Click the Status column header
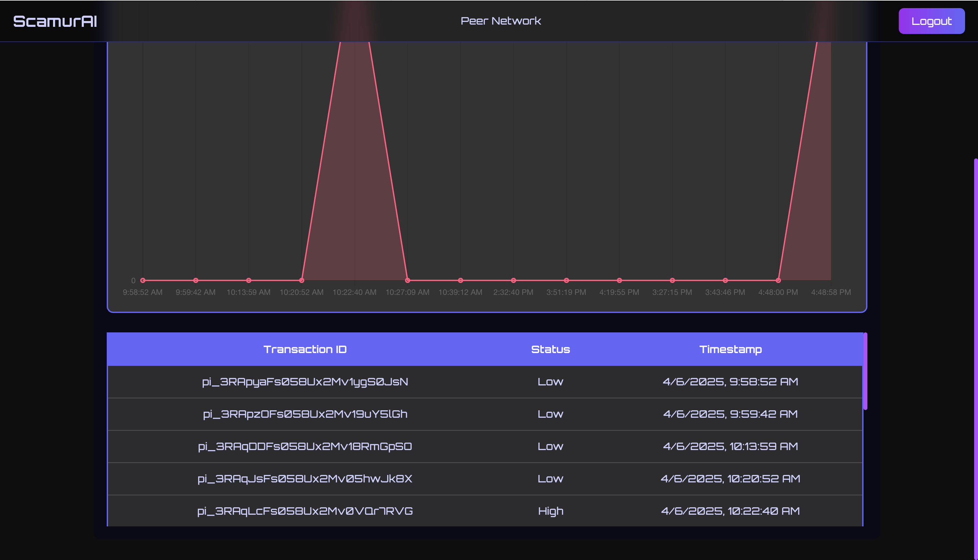Screen dimensions: 978x560 [550, 349]
